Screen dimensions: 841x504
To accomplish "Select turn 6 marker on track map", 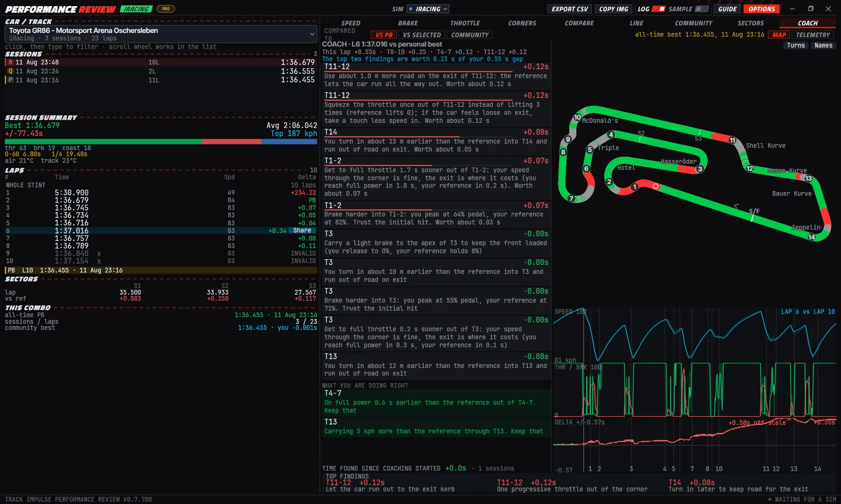I will click(x=586, y=168).
